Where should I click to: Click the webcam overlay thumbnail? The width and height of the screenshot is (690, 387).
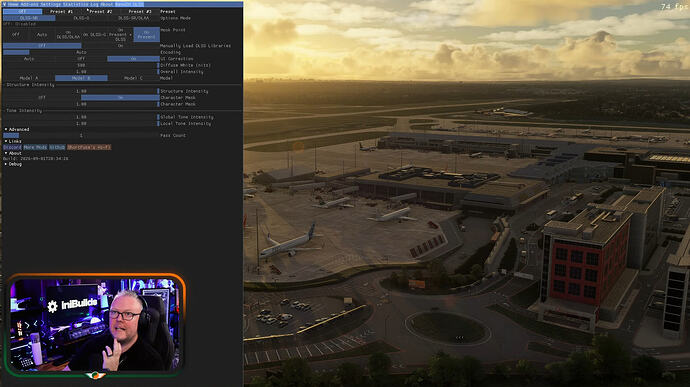(x=95, y=325)
